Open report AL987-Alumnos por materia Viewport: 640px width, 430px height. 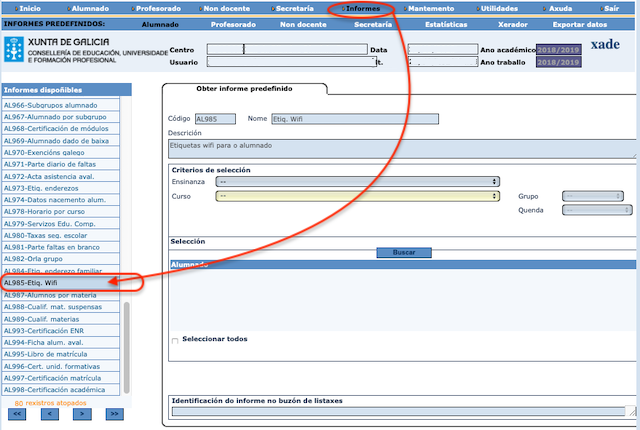coord(61,295)
